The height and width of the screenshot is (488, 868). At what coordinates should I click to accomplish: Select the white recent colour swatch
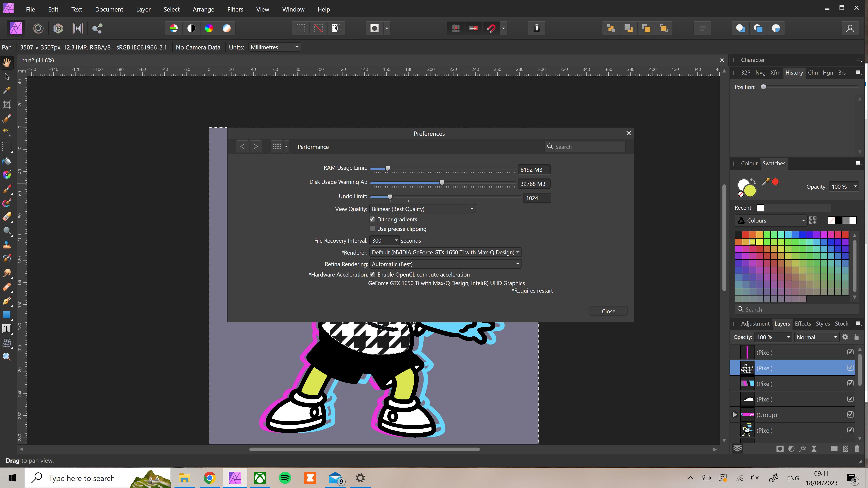pos(760,208)
